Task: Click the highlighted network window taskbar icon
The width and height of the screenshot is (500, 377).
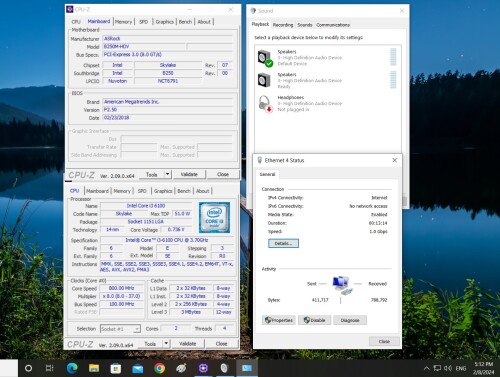Action: 247,368
